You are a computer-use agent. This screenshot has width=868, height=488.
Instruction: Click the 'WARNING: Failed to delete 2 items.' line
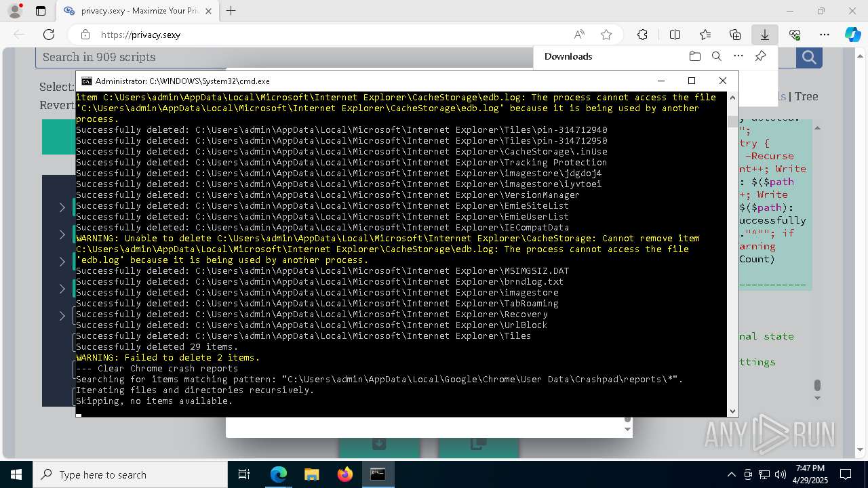(168, 357)
